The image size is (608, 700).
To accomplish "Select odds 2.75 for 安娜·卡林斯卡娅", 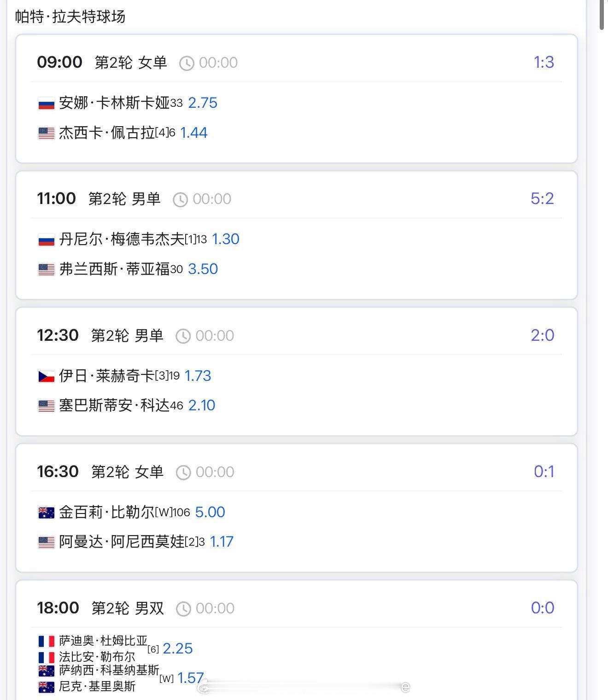I will (203, 103).
